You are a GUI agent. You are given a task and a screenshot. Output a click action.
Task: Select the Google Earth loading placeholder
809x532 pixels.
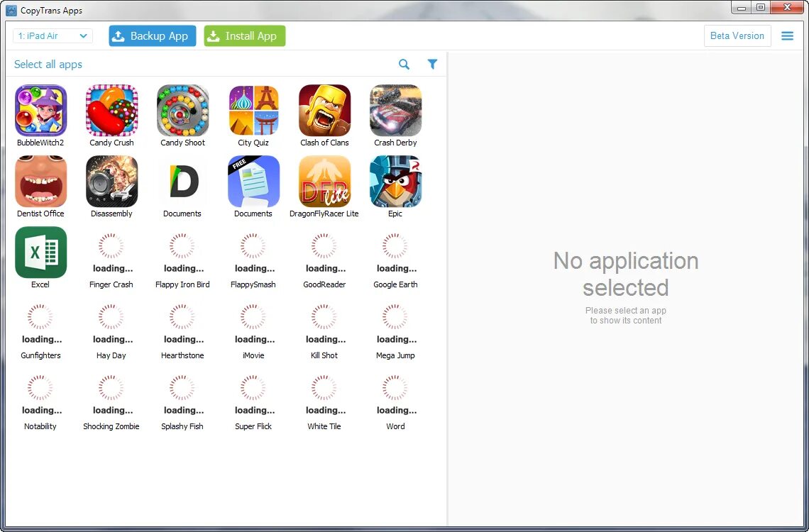[x=396, y=252]
